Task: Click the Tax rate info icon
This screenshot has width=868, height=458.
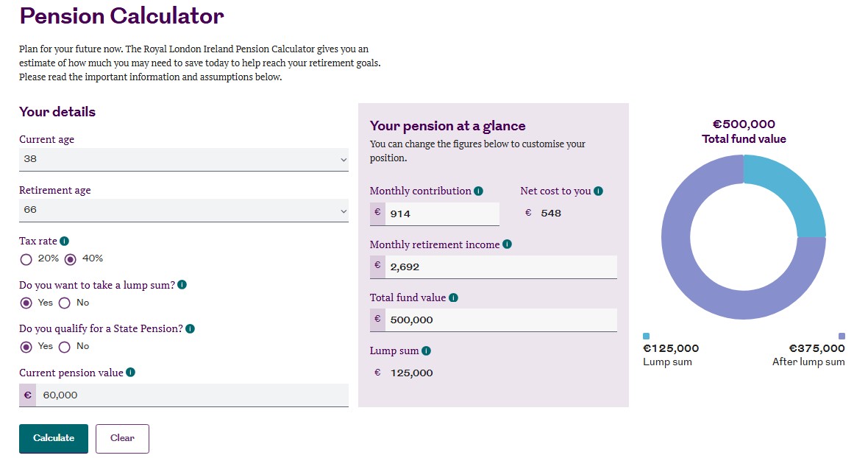Action: (64, 241)
